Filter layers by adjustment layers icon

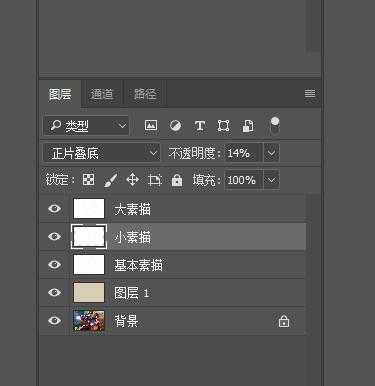[x=175, y=126]
